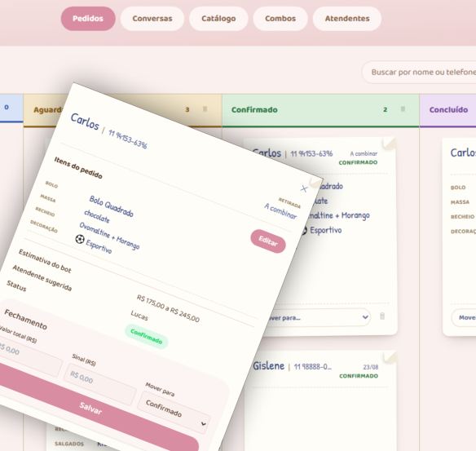
Task: Click the Editar button
Action: 268,241
